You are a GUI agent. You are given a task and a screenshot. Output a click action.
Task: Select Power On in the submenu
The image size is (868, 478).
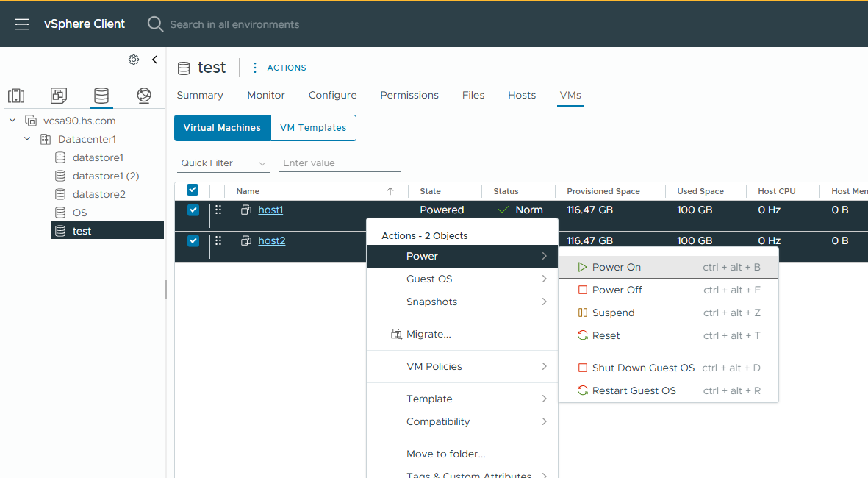pos(669,267)
